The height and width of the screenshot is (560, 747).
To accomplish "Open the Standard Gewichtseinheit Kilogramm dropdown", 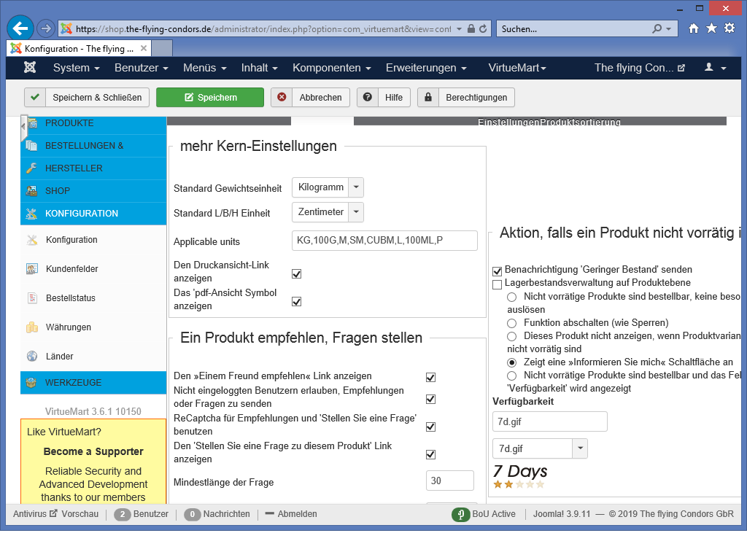I will point(328,187).
